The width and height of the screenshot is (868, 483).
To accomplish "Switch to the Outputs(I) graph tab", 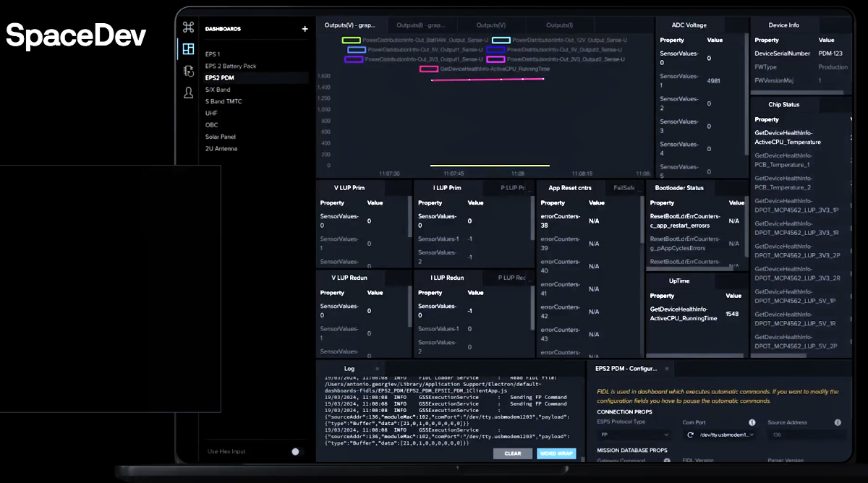I will [420, 25].
